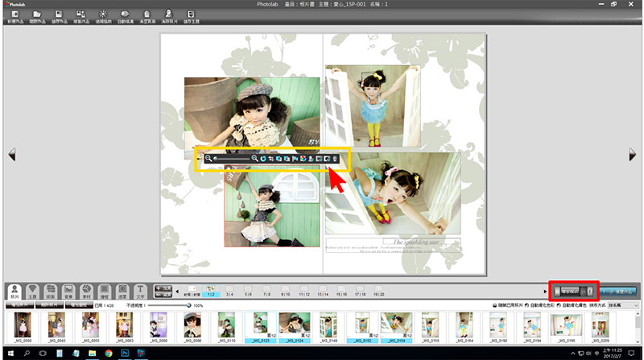Click the person icon in floating photo toolbar
The height and width of the screenshot is (360, 644).
click(x=311, y=159)
